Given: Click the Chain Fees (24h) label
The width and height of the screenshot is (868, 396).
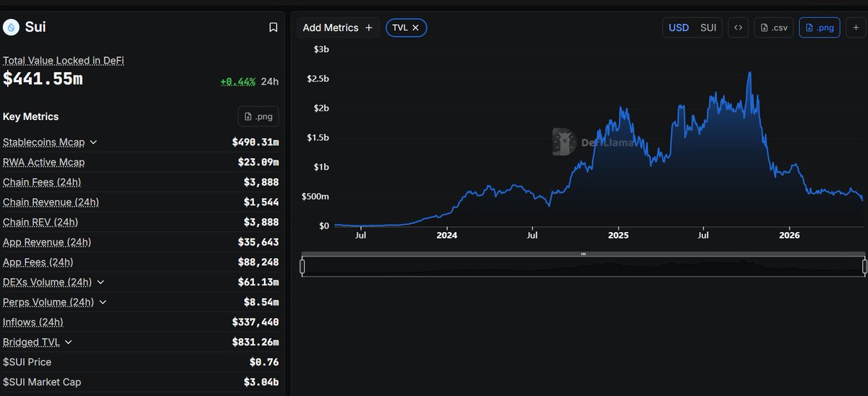Looking at the screenshot, I should (x=42, y=182).
